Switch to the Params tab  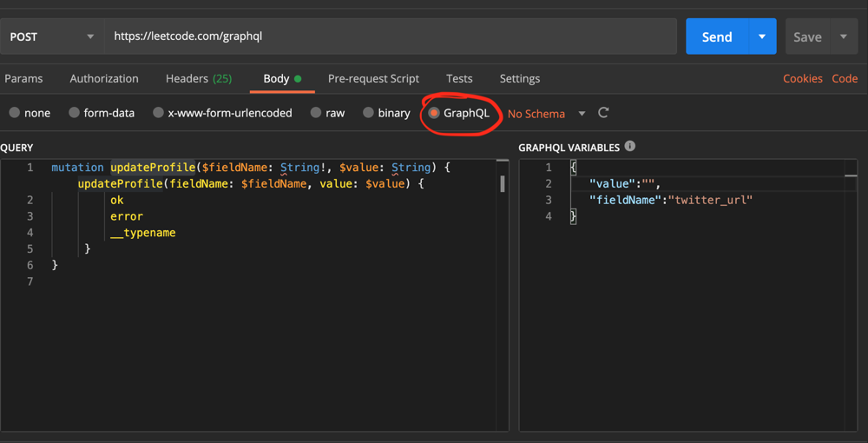(23, 78)
